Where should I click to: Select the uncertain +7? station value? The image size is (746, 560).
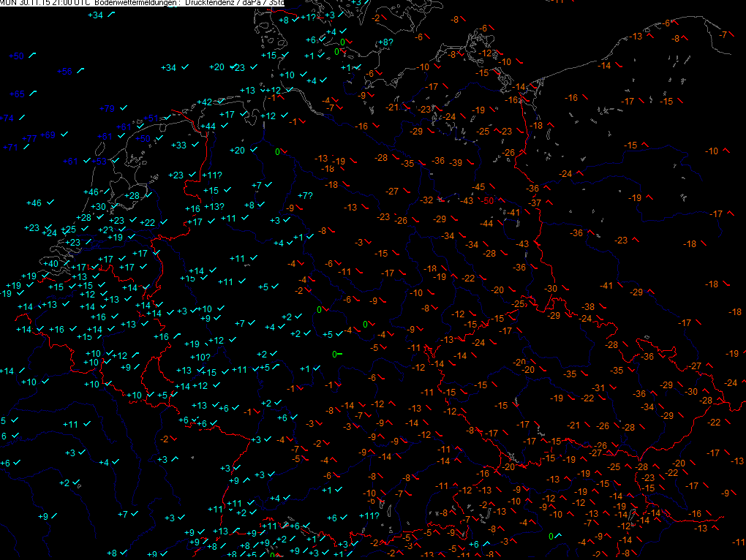pos(306,195)
